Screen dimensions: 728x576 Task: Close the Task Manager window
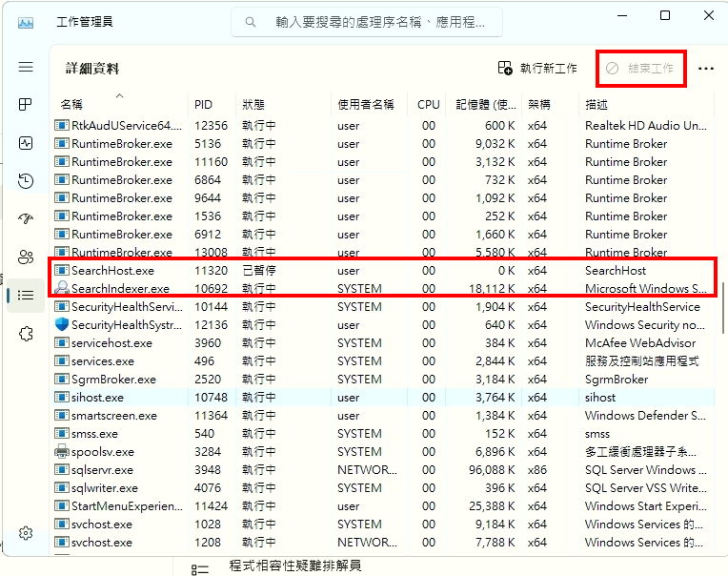(x=709, y=15)
